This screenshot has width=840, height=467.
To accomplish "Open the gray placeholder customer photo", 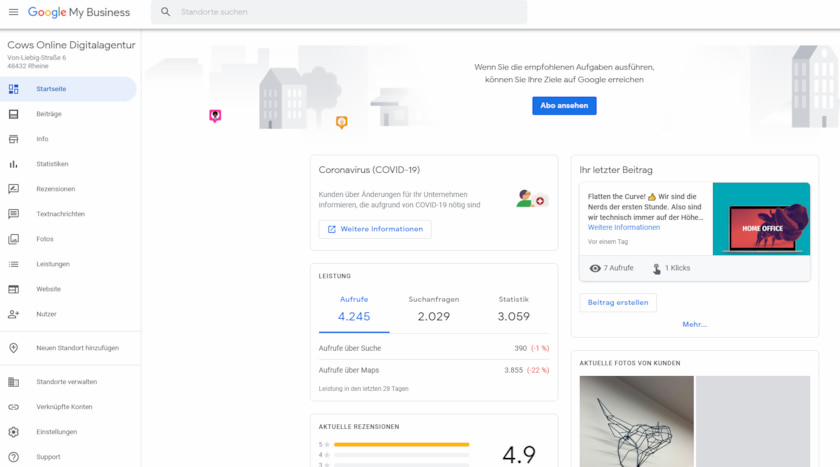I will pyautogui.click(x=753, y=421).
